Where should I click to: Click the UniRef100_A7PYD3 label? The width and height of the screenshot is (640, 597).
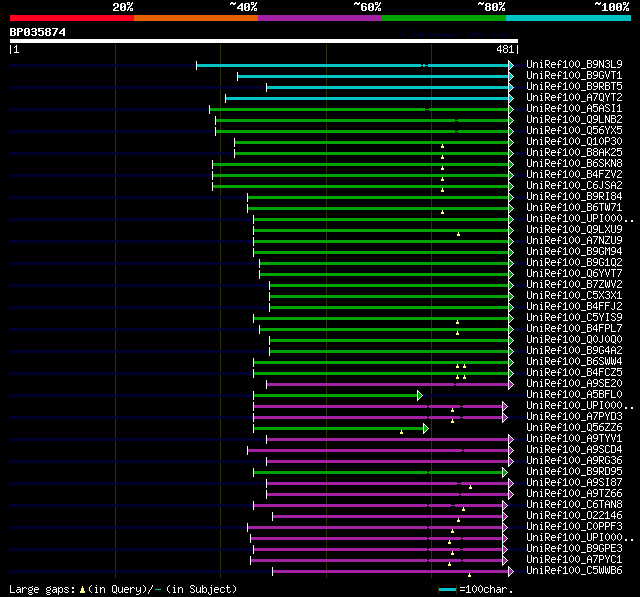(574, 417)
